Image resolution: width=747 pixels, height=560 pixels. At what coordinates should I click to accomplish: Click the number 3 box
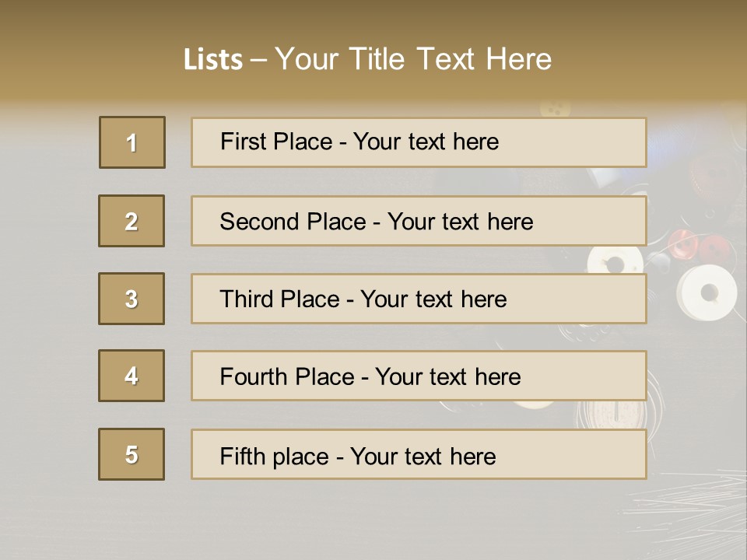[132, 299]
